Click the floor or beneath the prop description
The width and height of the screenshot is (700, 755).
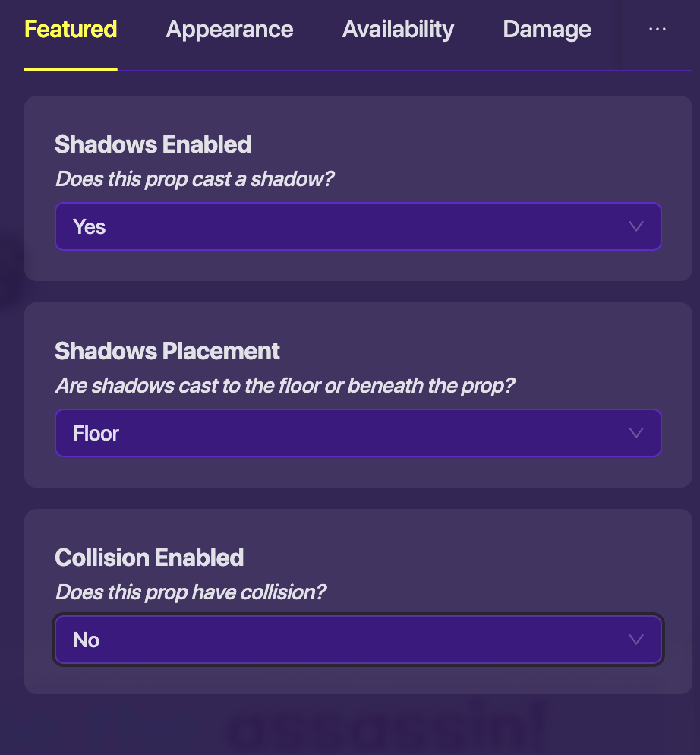285,386
